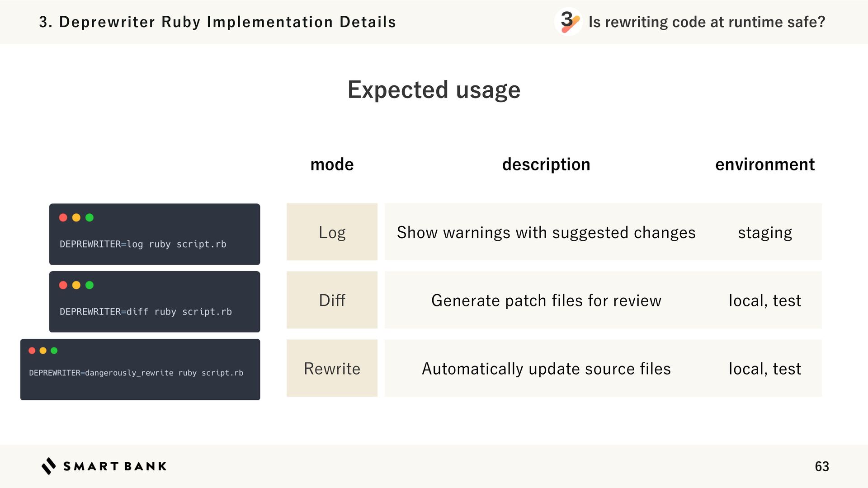
Task: Click slide page number 63
Action: [x=821, y=466]
